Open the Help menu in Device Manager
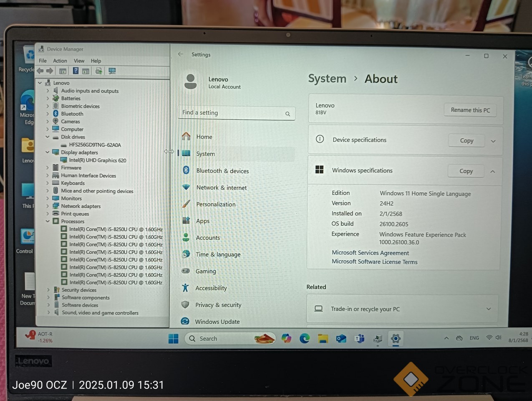Viewport: 532px width, 401px height. click(96, 61)
